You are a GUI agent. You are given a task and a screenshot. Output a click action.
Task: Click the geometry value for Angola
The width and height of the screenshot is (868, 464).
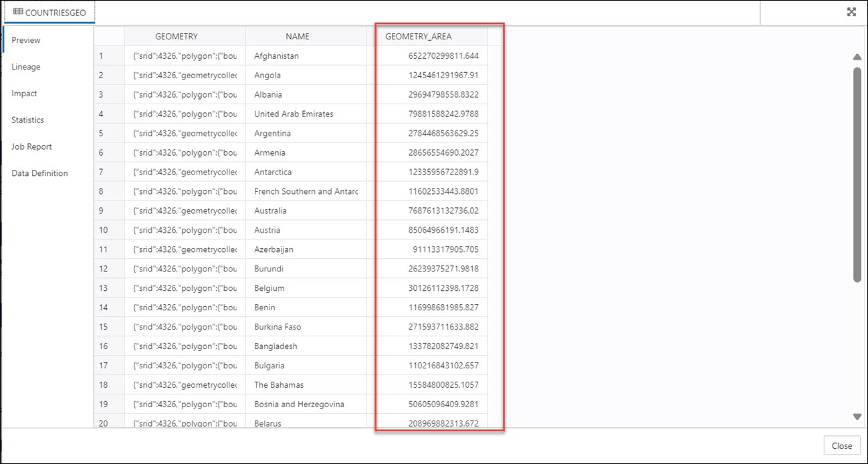pyautogui.click(x=183, y=75)
